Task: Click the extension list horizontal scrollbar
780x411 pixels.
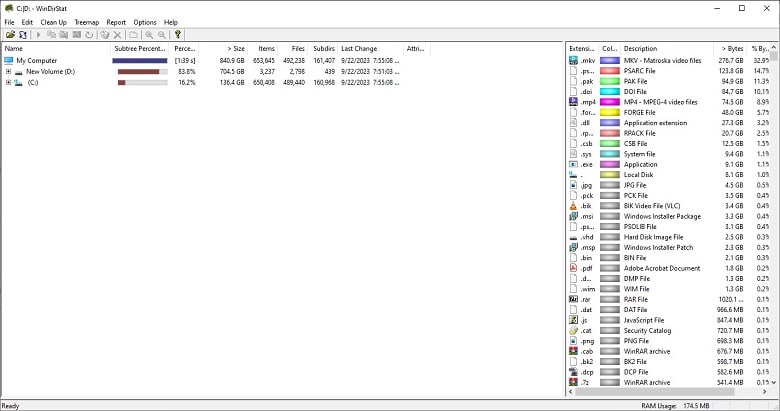Action: pyautogui.click(x=670, y=392)
